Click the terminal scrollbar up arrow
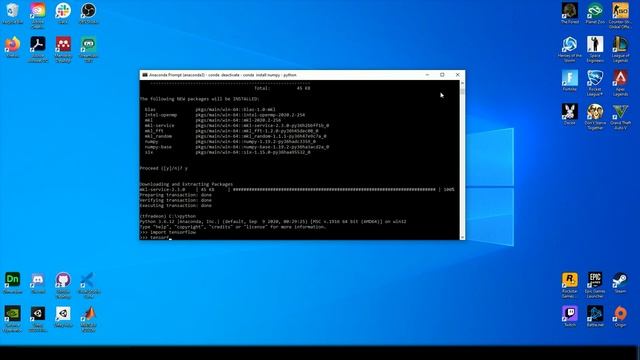Viewport: 640px width, 360px height. (462, 83)
